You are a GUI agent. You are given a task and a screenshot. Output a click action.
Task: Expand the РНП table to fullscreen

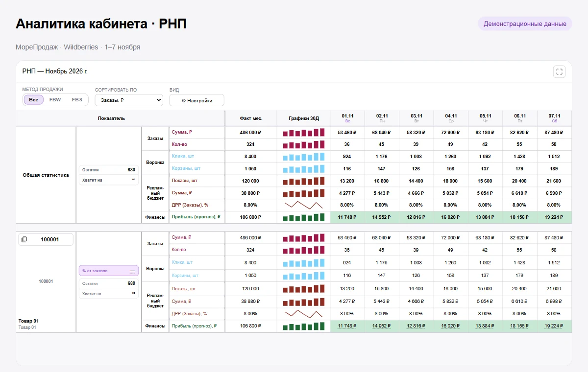559,72
